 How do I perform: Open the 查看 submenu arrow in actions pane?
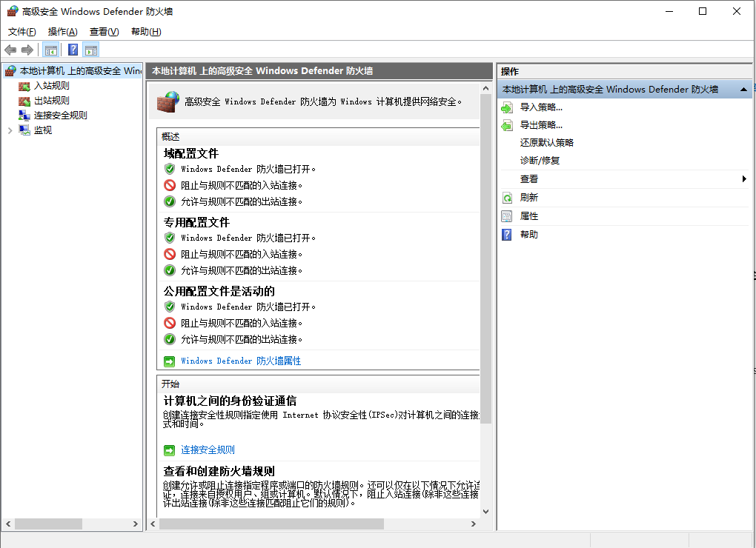[744, 179]
